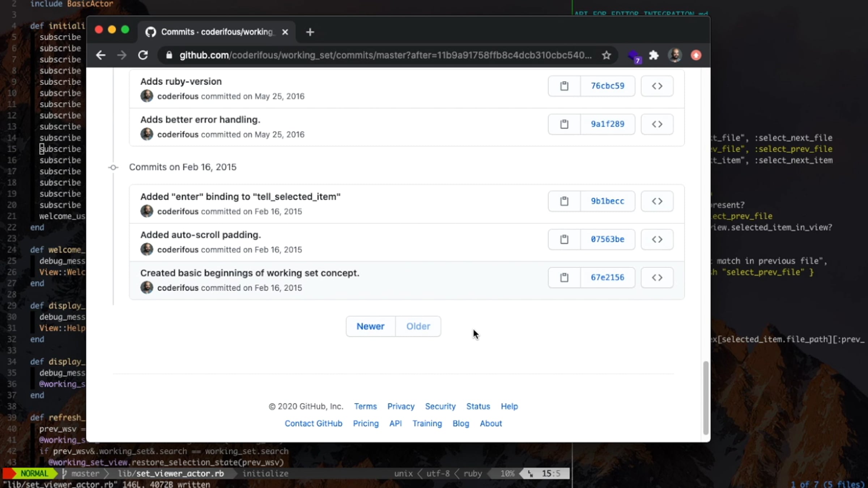
Task: Open the Status footer link
Action: coord(478,406)
